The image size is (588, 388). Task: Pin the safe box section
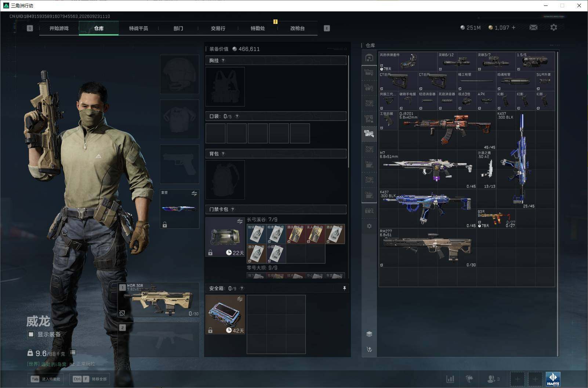coord(344,288)
